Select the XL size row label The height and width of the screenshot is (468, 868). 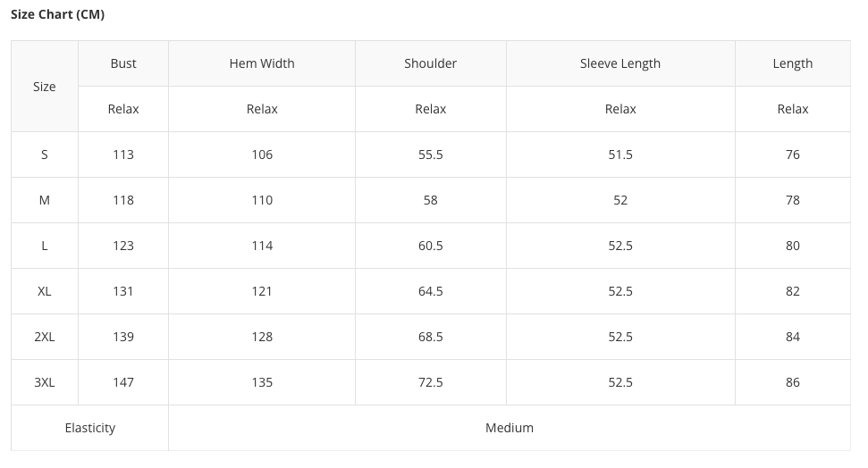45,291
